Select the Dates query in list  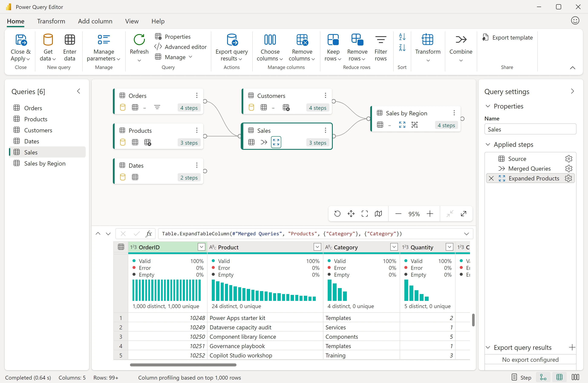(48, 141)
